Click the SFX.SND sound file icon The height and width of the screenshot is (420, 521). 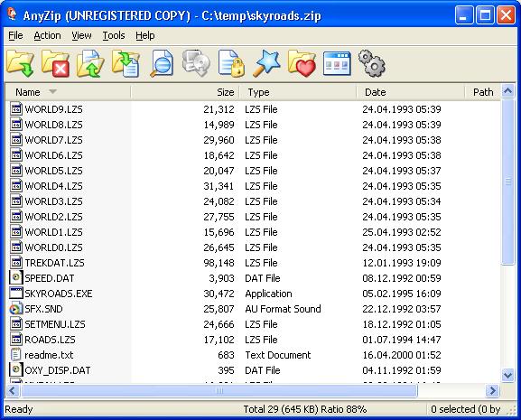(x=16, y=309)
